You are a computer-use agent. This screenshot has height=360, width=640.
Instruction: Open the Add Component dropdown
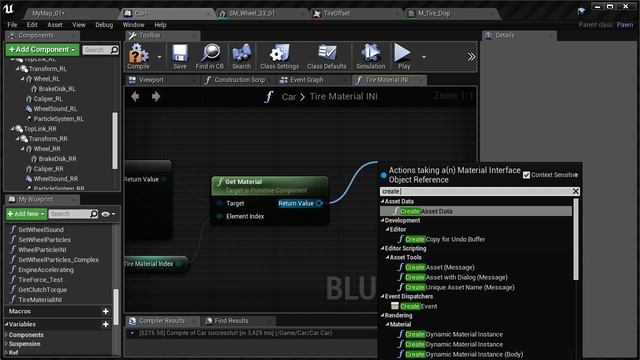coord(42,49)
